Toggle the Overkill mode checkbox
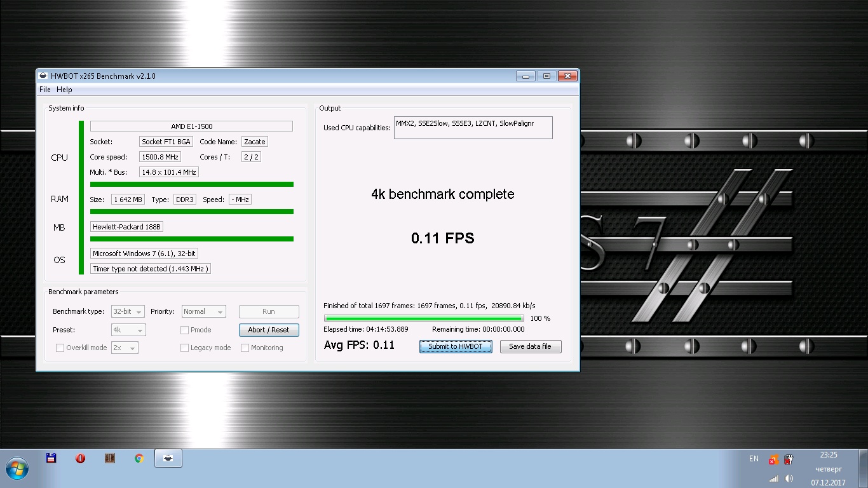Viewport: 868px width, 488px height. (60, 348)
